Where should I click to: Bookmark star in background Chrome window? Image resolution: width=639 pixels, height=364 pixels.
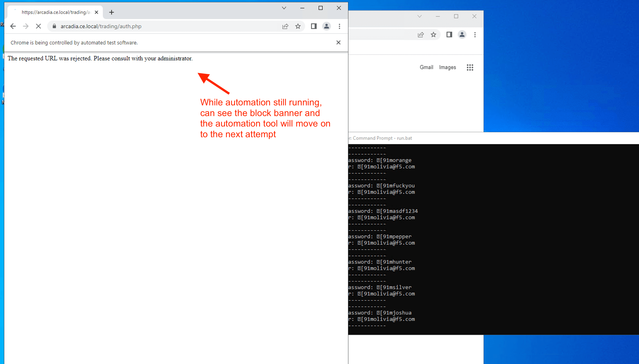tap(433, 35)
